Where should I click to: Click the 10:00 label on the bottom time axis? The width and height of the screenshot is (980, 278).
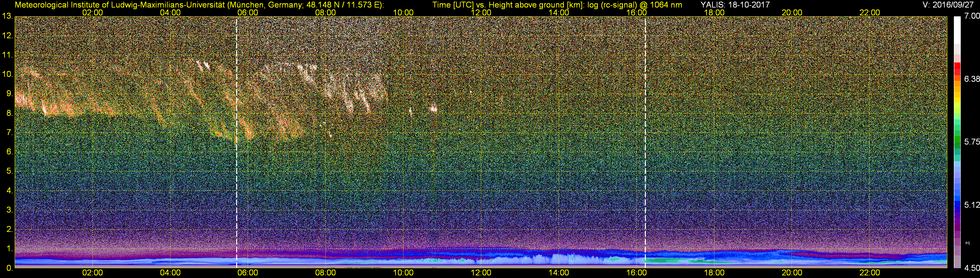pyautogui.click(x=403, y=273)
